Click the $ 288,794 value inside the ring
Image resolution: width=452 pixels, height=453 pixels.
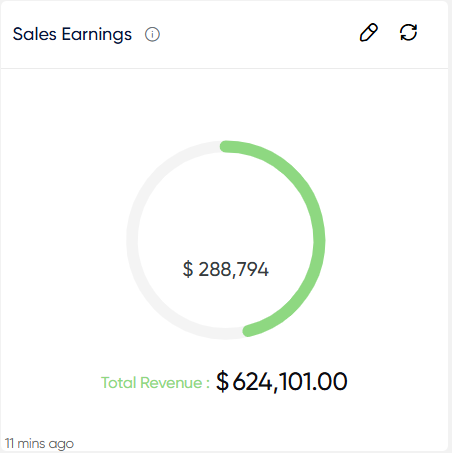226,269
